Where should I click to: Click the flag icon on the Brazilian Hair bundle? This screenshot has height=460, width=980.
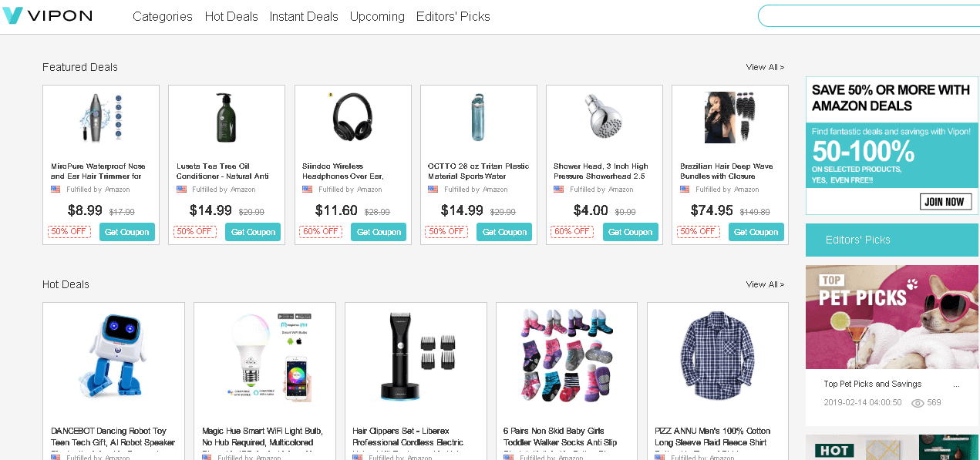click(x=684, y=188)
